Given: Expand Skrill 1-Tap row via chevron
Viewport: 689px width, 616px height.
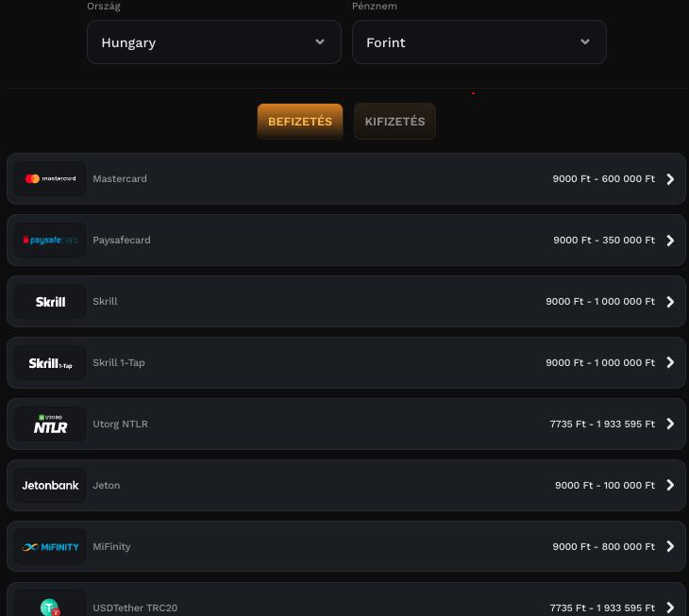Looking at the screenshot, I should coord(670,363).
